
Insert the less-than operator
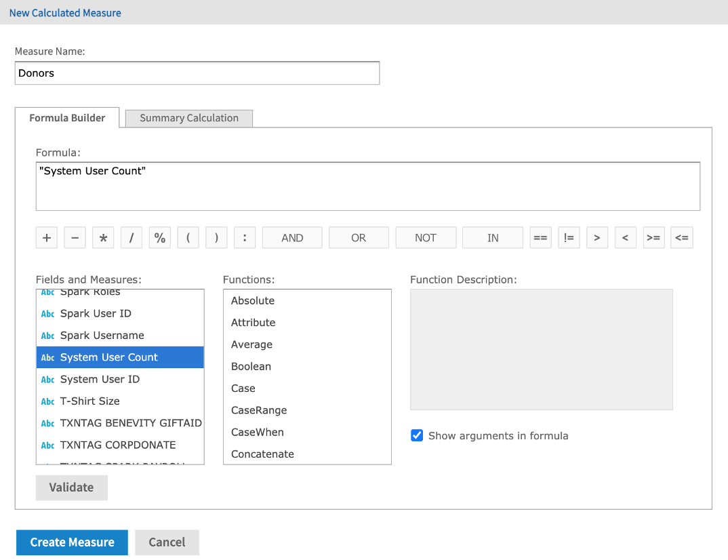[x=626, y=238]
